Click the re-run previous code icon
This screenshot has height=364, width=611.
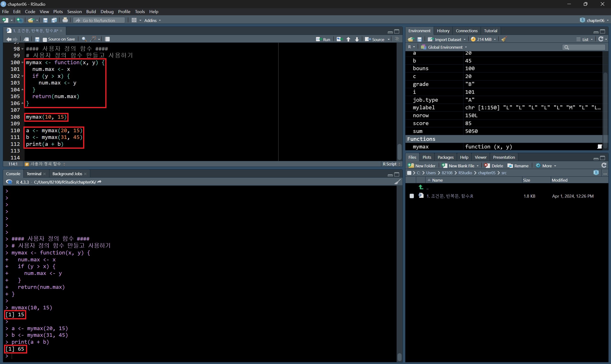pyautogui.click(x=339, y=39)
